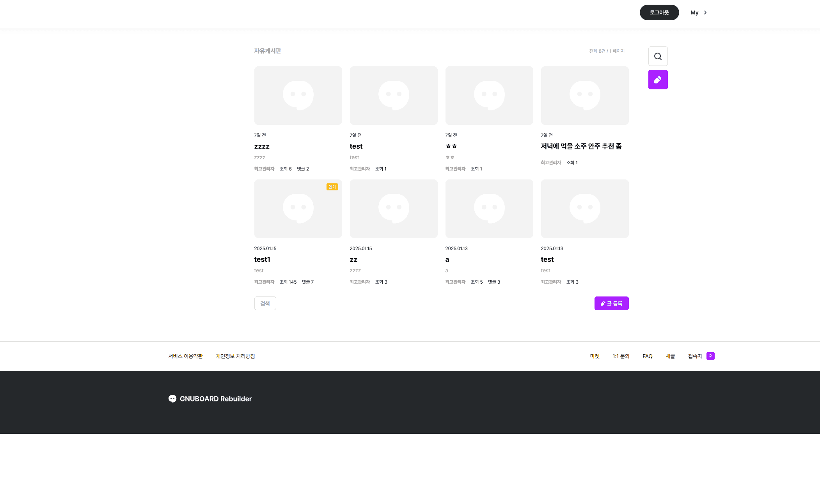The width and height of the screenshot is (820, 504).
Task: Click the 검색 button below posts
Action: [x=265, y=303]
